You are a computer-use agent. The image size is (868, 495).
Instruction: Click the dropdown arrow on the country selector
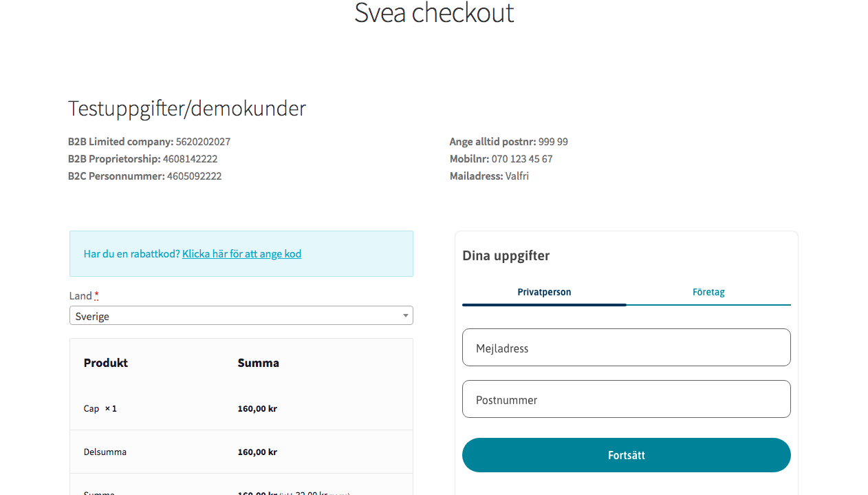click(405, 315)
